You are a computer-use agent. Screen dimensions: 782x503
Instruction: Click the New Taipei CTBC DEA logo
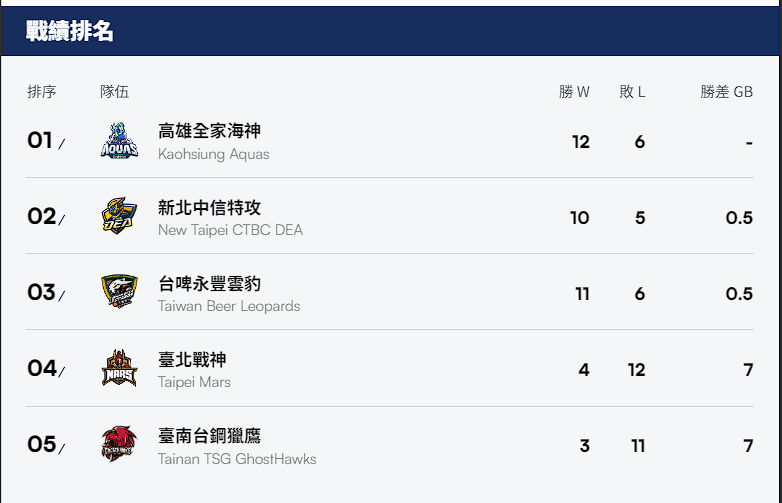point(119,217)
